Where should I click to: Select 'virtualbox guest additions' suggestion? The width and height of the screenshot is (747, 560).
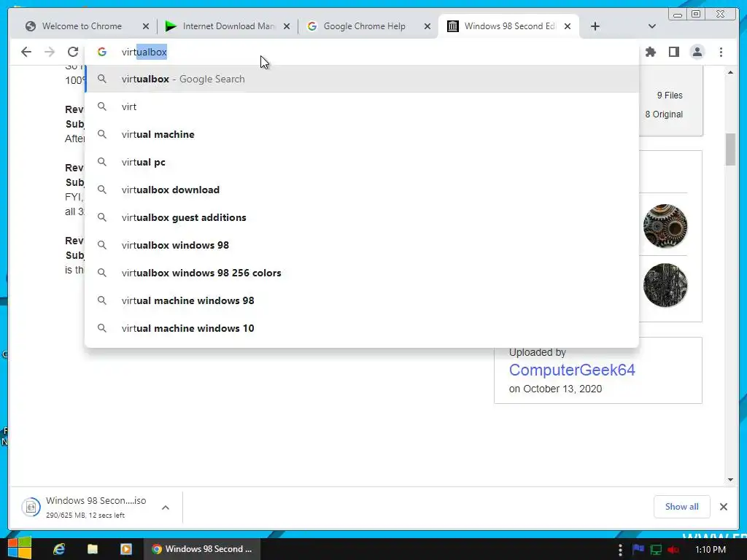(362, 217)
